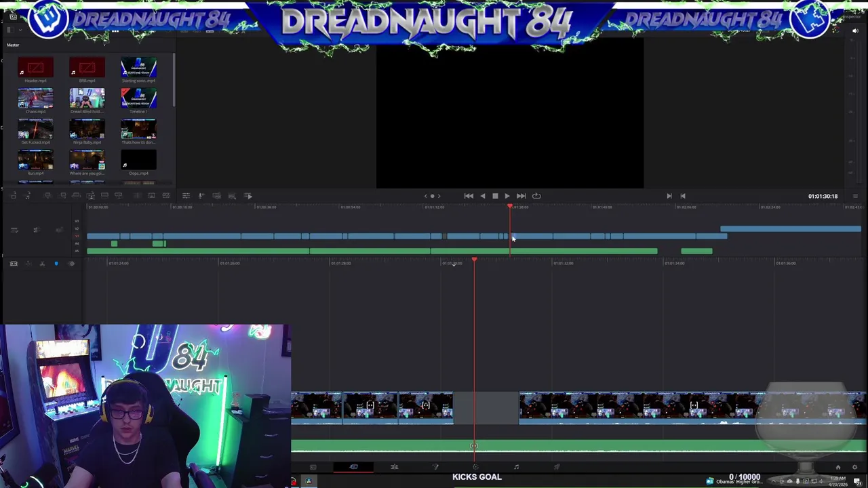The width and height of the screenshot is (868, 488).
Task: Open the panel layout chevron dropdown
Action: (20, 30)
